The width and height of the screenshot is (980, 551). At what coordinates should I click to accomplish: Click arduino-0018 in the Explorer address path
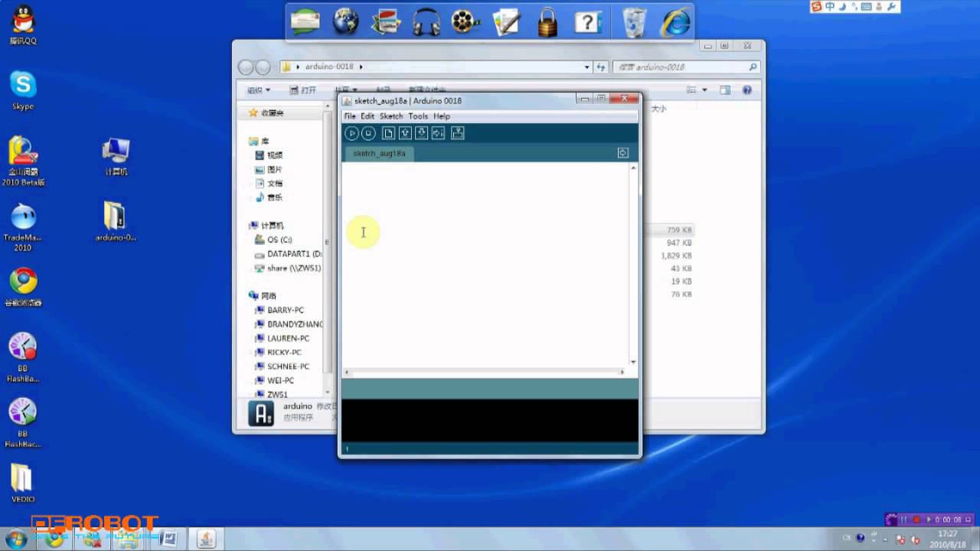tap(329, 67)
